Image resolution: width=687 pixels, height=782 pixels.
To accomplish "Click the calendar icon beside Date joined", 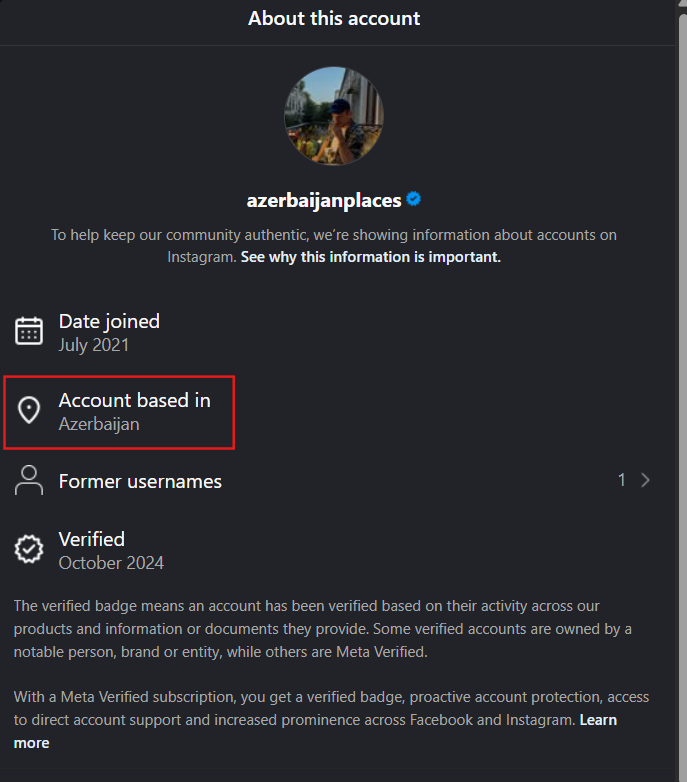I will tap(29, 331).
